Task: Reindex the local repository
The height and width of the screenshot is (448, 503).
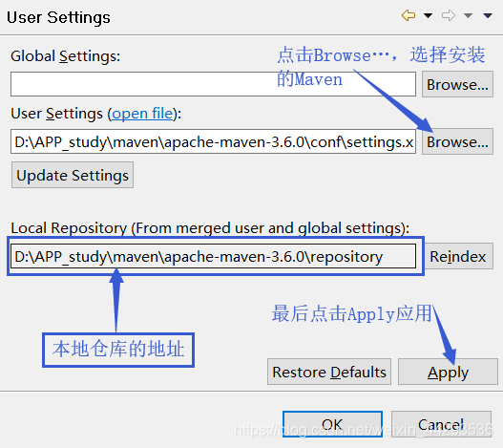Action: [459, 256]
